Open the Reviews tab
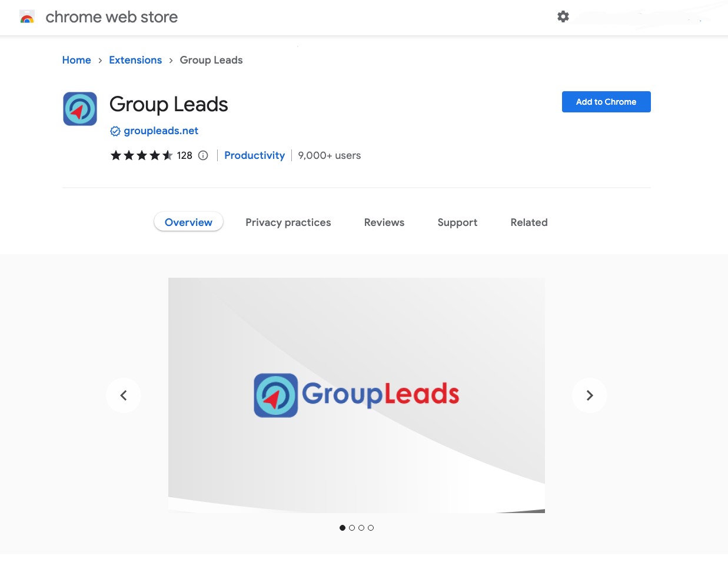Screen dimensions: 728x569 384,222
